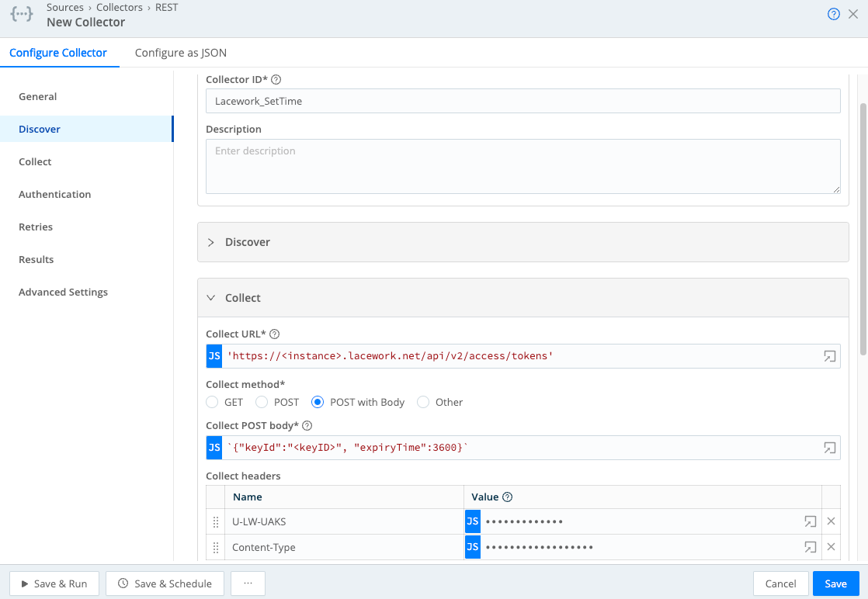Select the GET collect method

pyautogui.click(x=212, y=402)
